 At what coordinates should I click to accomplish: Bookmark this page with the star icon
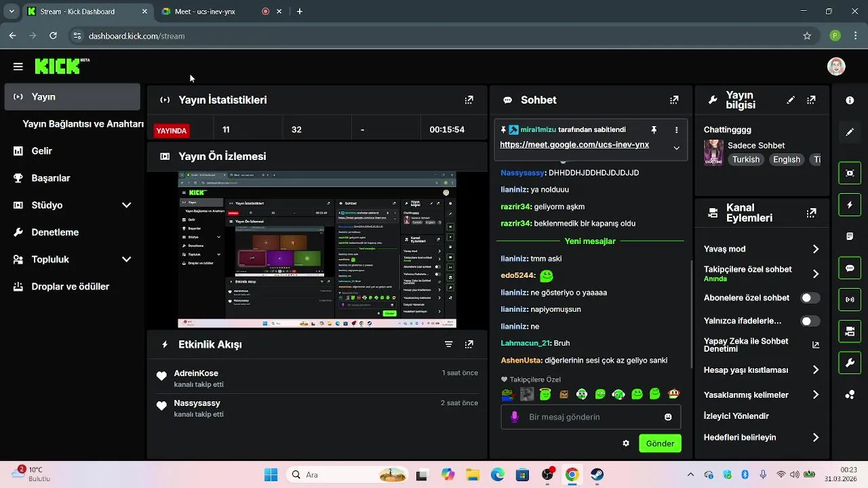coord(807,36)
